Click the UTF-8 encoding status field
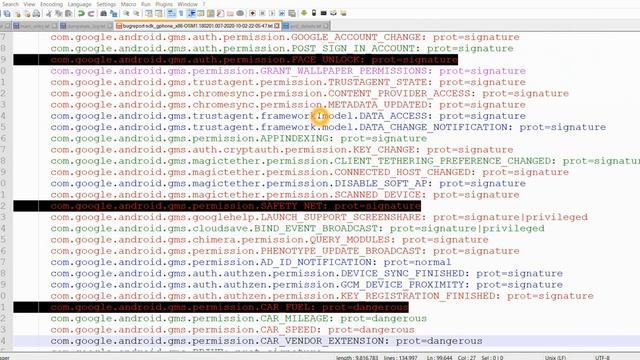The image size is (640, 360). coord(602,358)
